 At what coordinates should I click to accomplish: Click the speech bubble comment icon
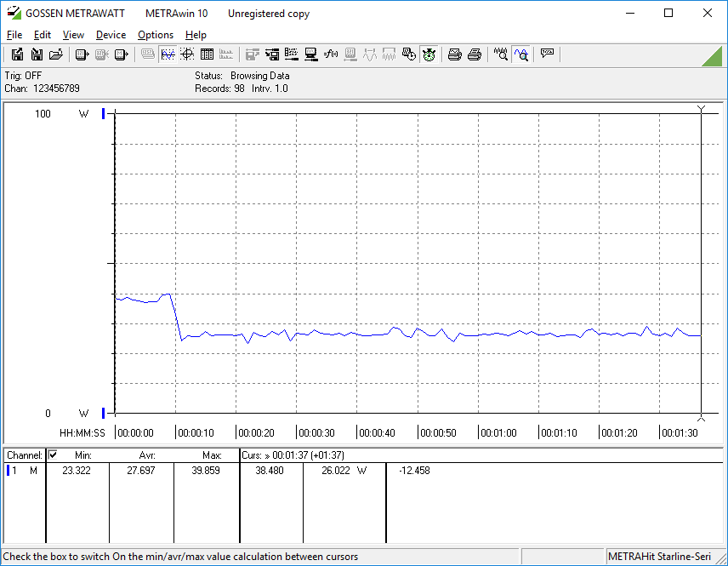[x=547, y=54]
